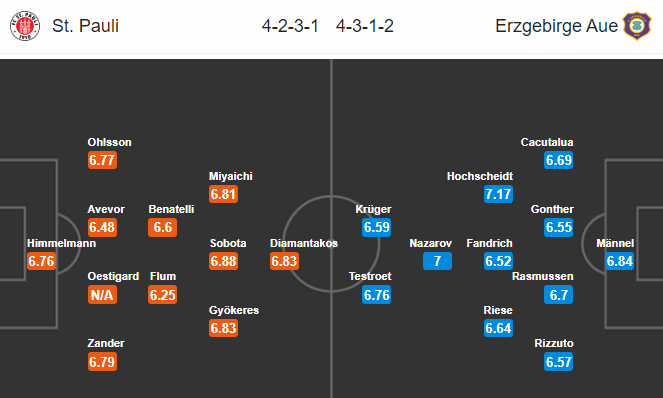This screenshot has height=398, width=663.
Task: Click Oestigard's N/A rating badge
Action: [x=102, y=295]
